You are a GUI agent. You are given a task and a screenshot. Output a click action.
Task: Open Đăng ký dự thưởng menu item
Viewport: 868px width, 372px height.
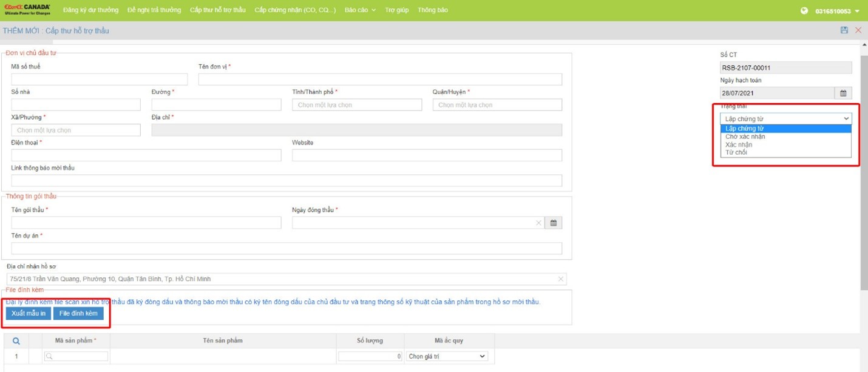pos(91,10)
